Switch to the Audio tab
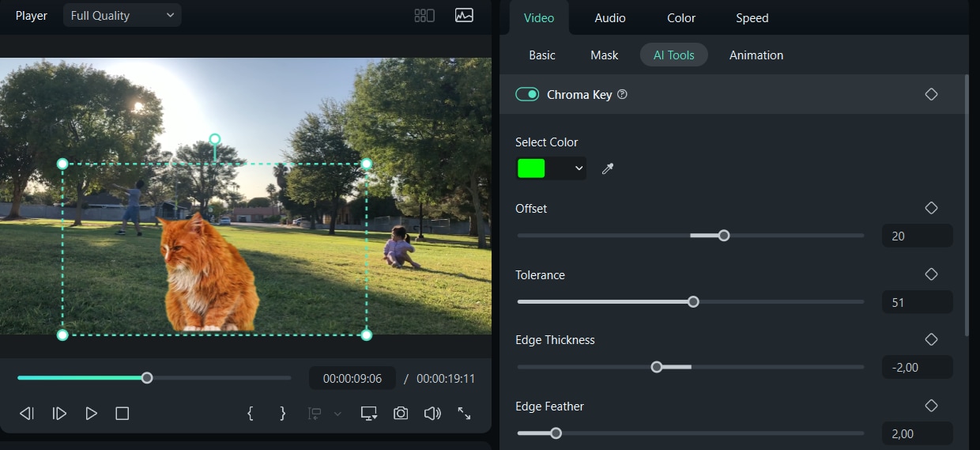 (610, 17)
